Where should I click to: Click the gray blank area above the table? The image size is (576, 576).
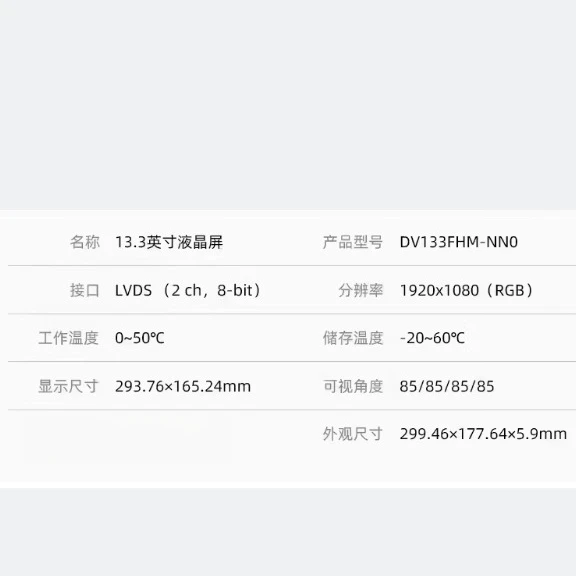pos(288,105)
